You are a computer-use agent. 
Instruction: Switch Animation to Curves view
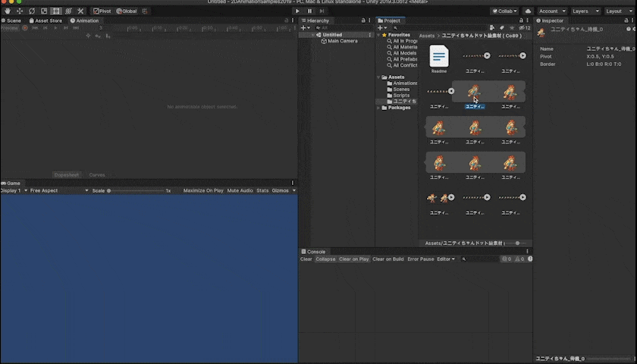coord(97,174)
